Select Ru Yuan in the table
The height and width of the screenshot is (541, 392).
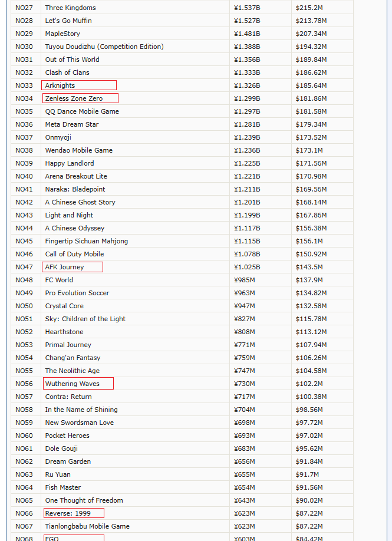[58, 474]
